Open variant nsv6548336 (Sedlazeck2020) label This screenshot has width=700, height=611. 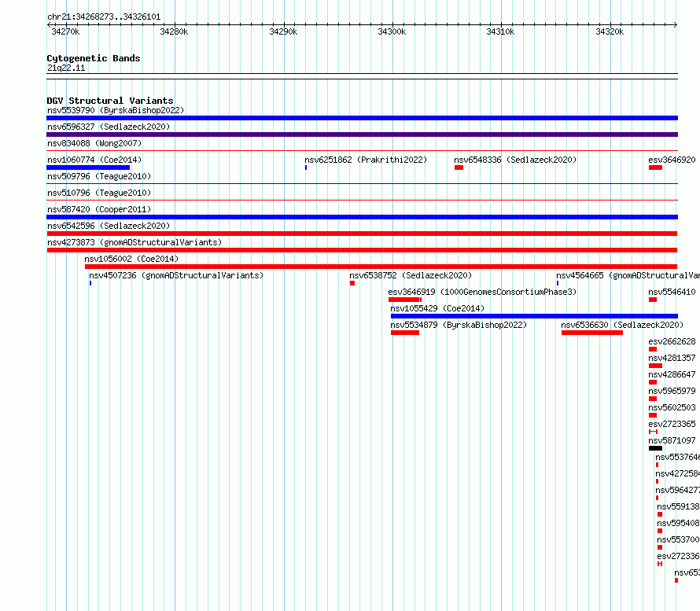pos(515,160)
